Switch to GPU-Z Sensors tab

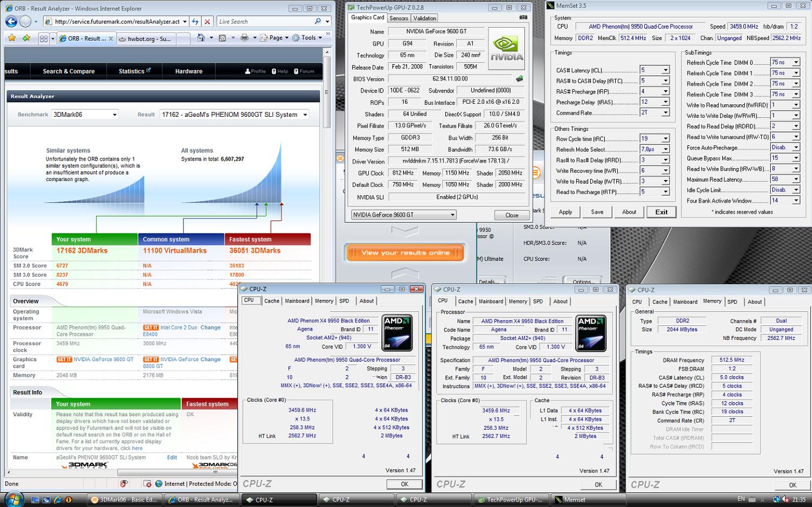pos(399,18)
